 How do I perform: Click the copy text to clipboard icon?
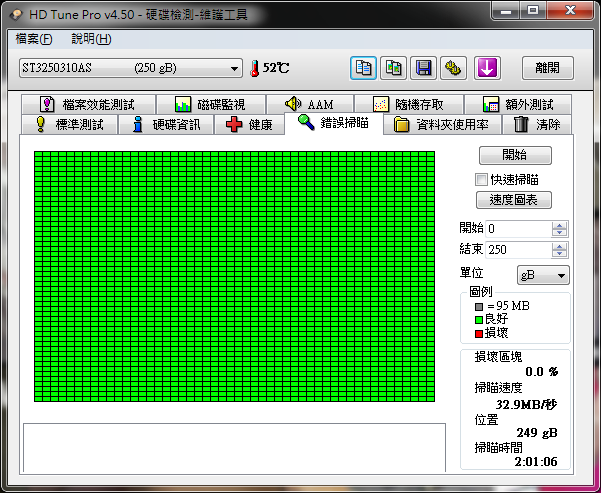[x=363, y=68]
